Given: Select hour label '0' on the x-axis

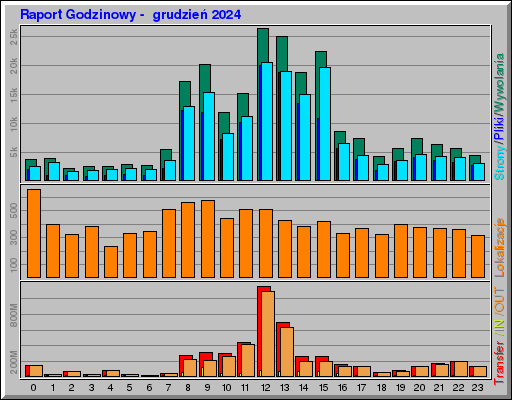Looking at the screenshot, I should pyautogui.click(x=33, y=388).
